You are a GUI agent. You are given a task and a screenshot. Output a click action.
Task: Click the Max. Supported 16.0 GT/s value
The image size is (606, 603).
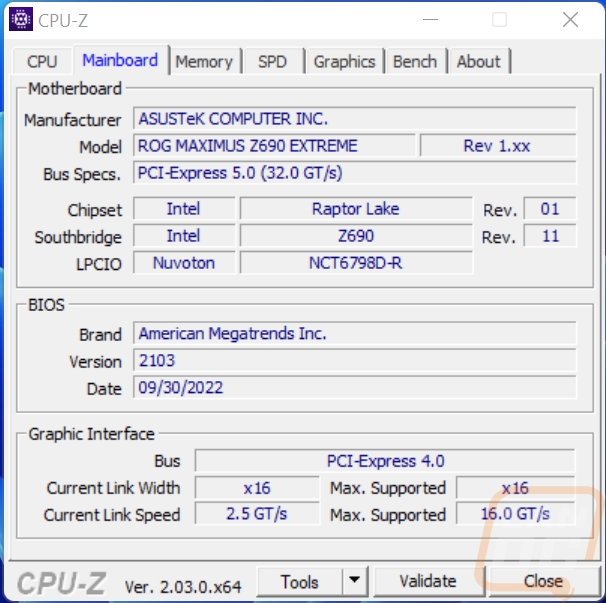[x=516, y=514]
